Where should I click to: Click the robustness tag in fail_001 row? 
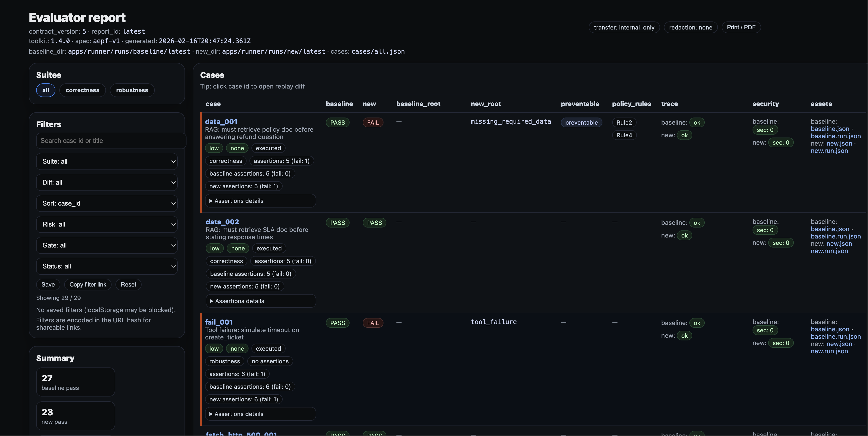tap(224, 362)
